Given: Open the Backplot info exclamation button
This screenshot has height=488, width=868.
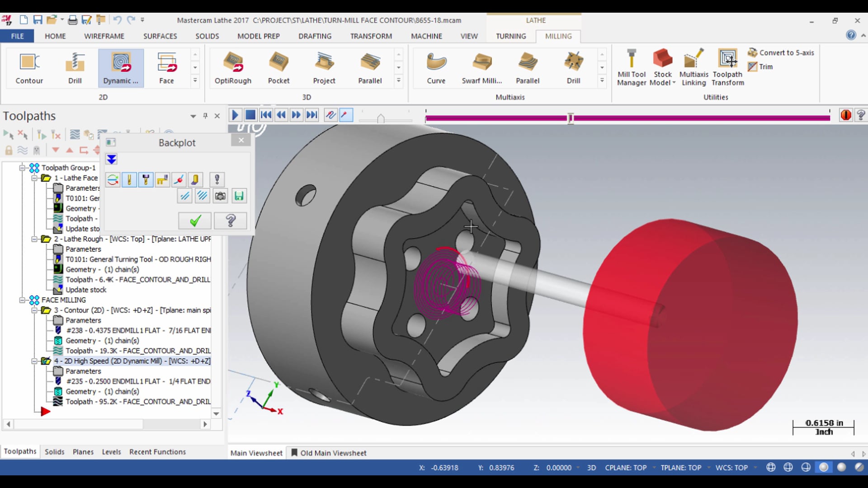Looking at the screenshot, I should 217,179.
